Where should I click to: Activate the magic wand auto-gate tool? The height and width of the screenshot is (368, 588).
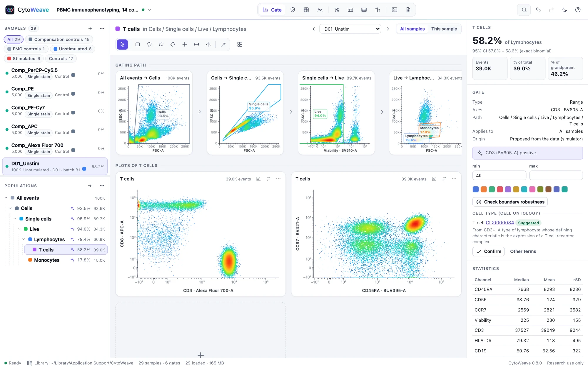click(x=223, y=44)
